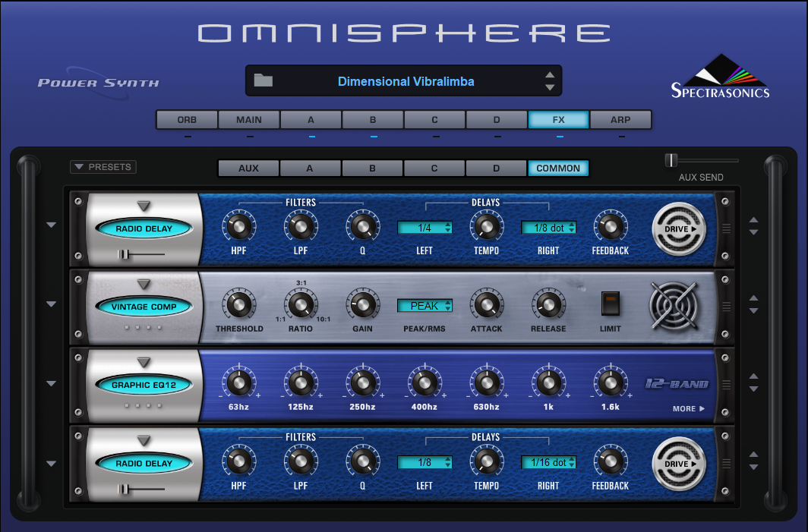Step to the next patch with the down arrow

point(550,87)
